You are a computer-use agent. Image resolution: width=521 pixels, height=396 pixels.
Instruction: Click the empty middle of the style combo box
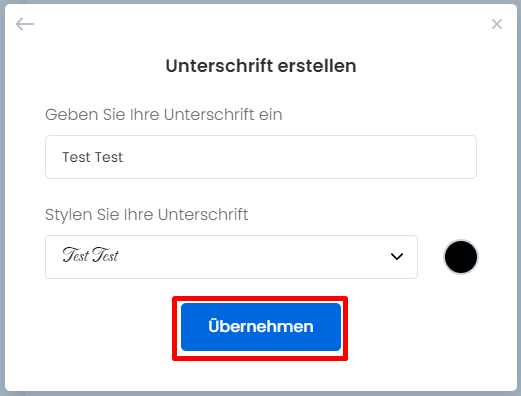click(x=253, y=257)
